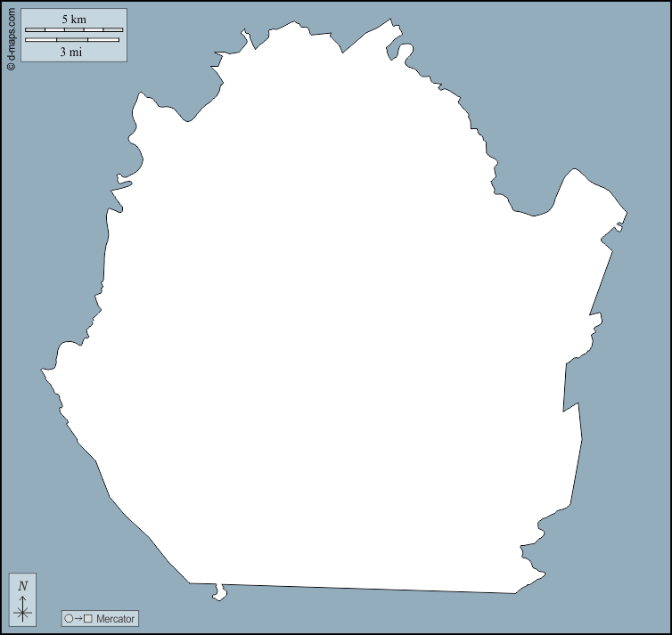Screen dimensions: 672x635
Task: Click the letter N on the compass
Action: pyautogui.click(x=23, y=585)
